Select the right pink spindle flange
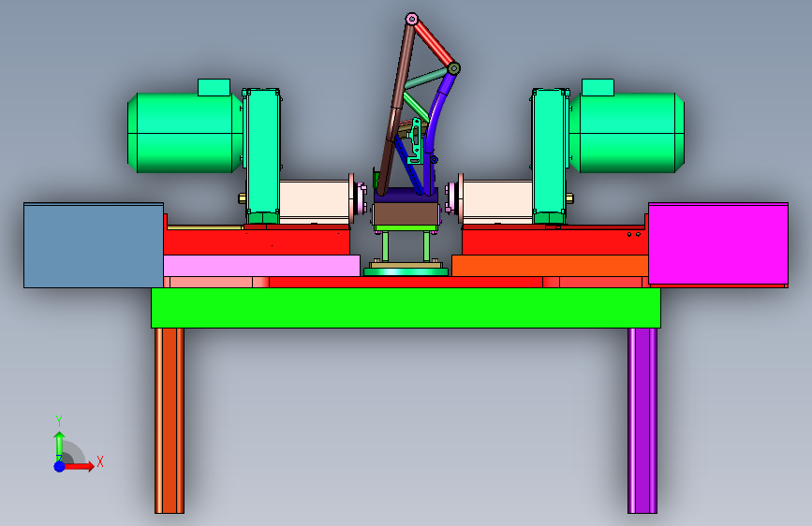The height and width of the screenshot is (526, 812). coord(453,198)
